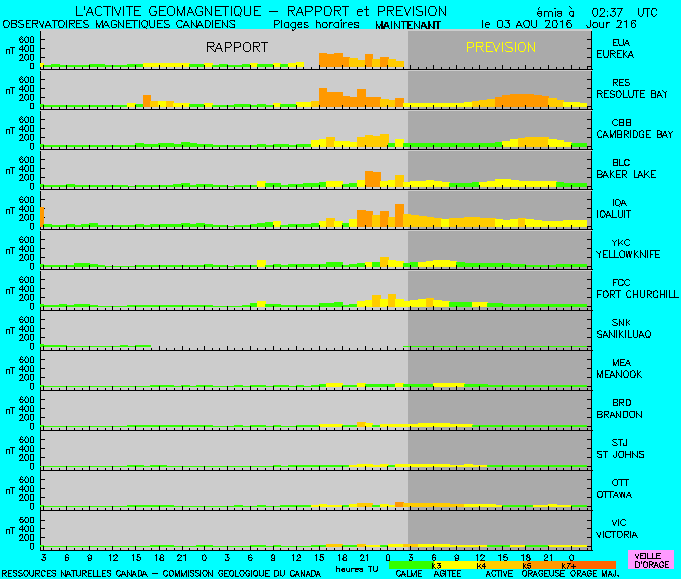Screen dimensions: 681x579
Task: Click the MAINTENANT marker label
Action: pos(407,23)
